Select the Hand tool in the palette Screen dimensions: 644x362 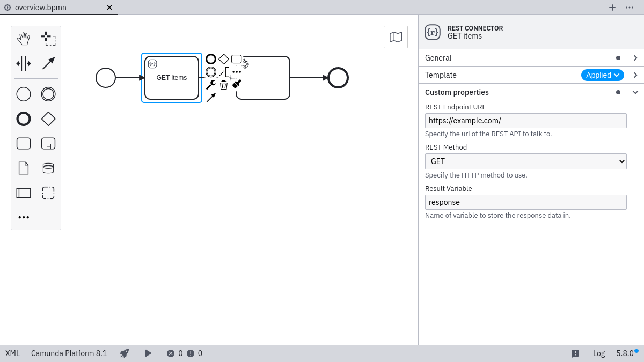pyautogui.click(x=24, y=38)
